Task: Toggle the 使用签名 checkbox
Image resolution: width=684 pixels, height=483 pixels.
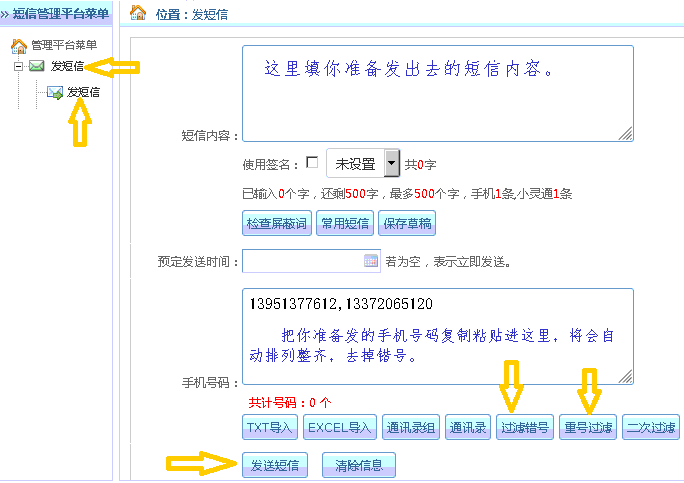Action: pyautogui.click(x=312, y=162)
